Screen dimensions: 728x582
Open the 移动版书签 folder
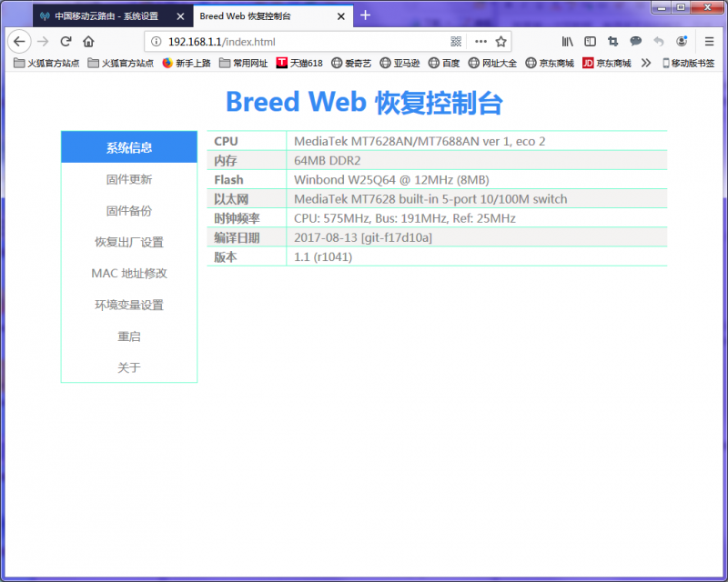point(688,63)
